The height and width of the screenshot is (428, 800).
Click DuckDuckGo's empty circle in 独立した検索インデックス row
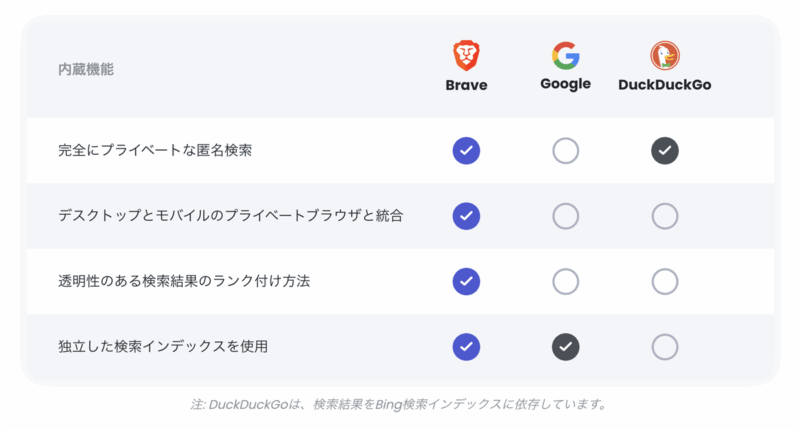[x=665, y=347]
